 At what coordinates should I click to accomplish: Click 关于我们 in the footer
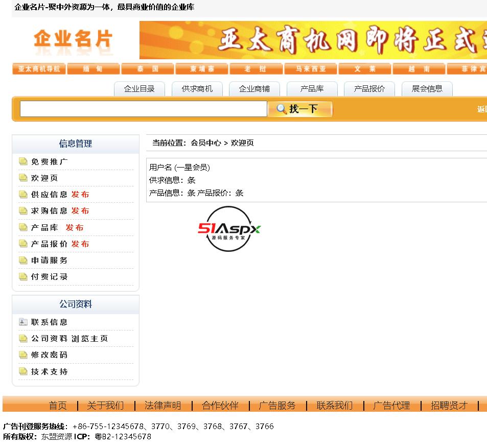tap(105, 406)
